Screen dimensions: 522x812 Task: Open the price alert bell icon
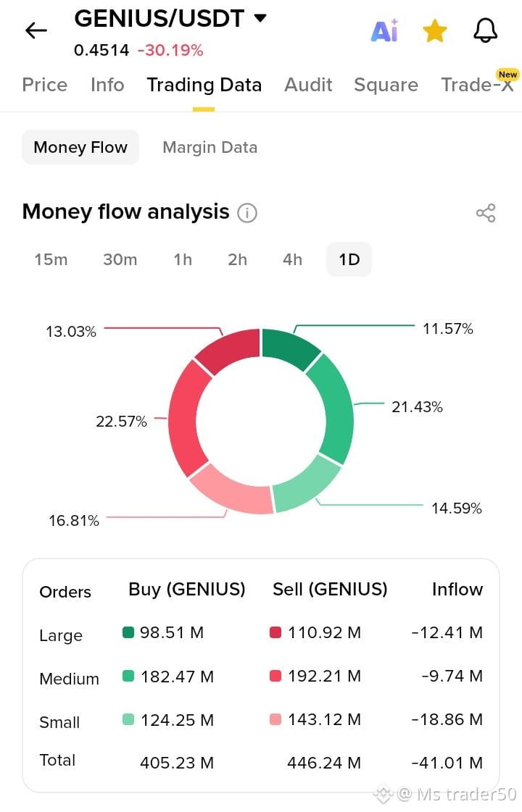(x=485, y=30)
